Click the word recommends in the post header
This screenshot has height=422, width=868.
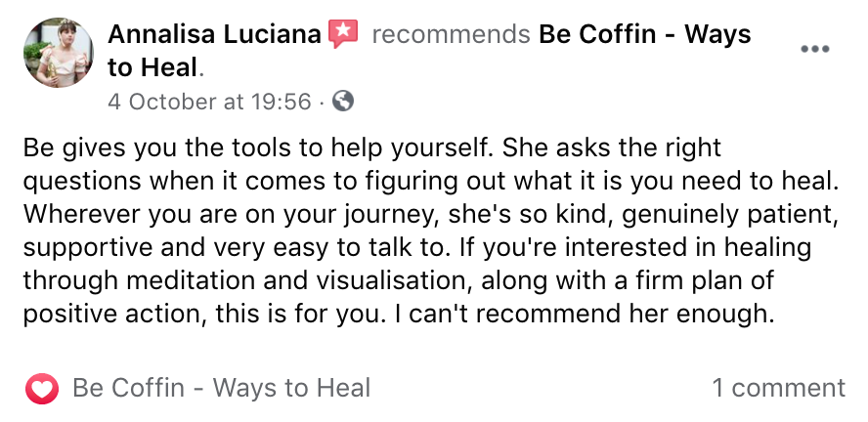(x=451, y=35)
